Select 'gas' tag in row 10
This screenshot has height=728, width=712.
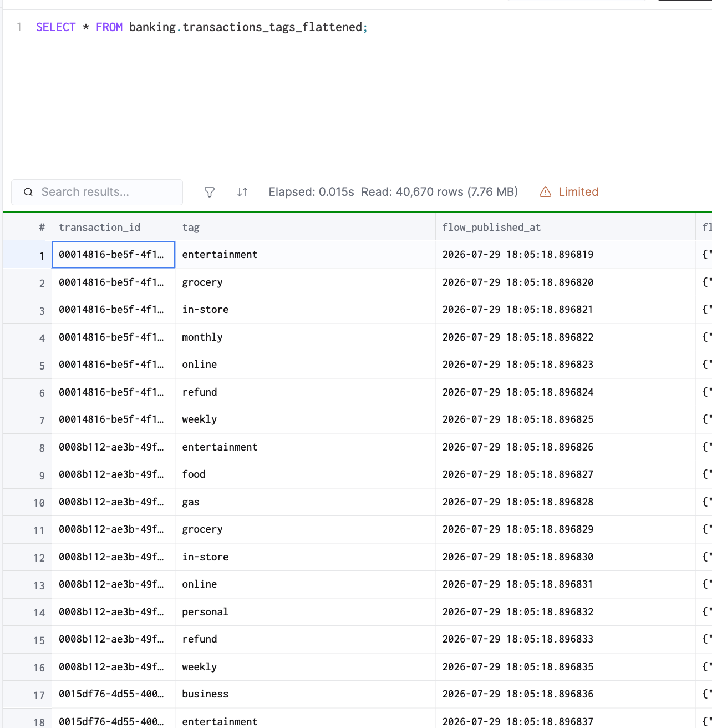click(x=191, y=502)
